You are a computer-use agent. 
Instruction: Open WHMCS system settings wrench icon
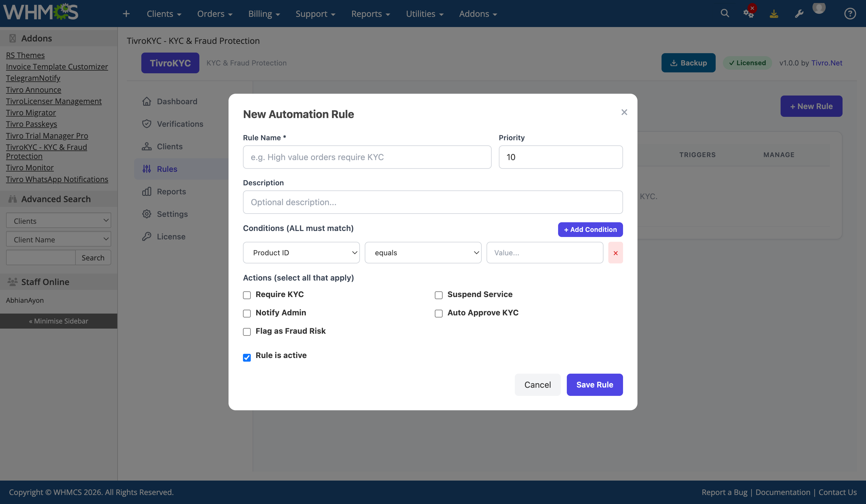799,14
